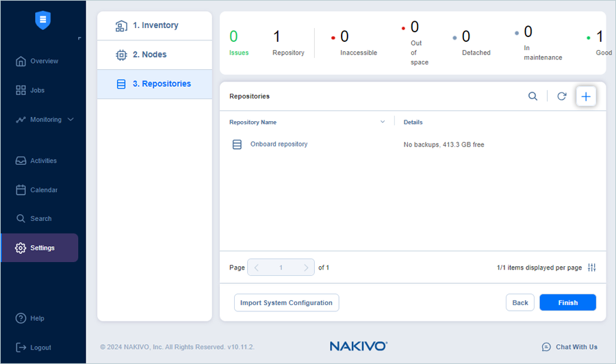Refresh the repositories list
Image resolution: width=616 pixels, height=364 pixels.
pos(562,96)
